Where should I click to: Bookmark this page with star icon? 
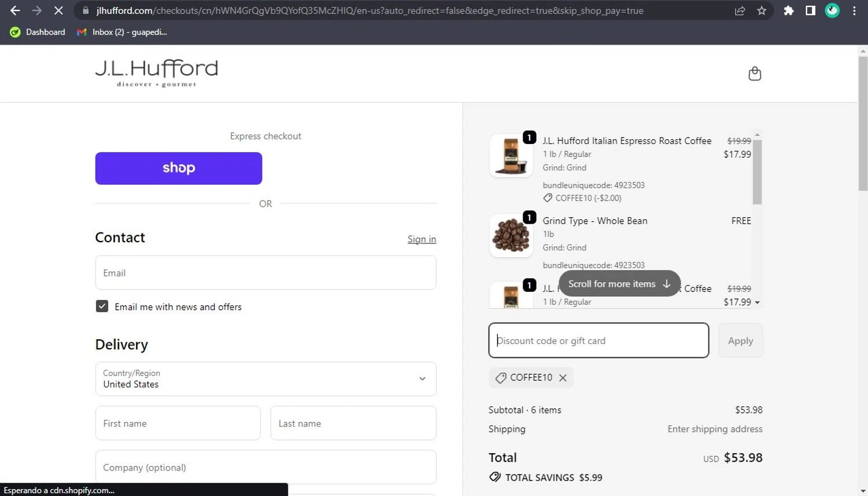tap(762, 10)
